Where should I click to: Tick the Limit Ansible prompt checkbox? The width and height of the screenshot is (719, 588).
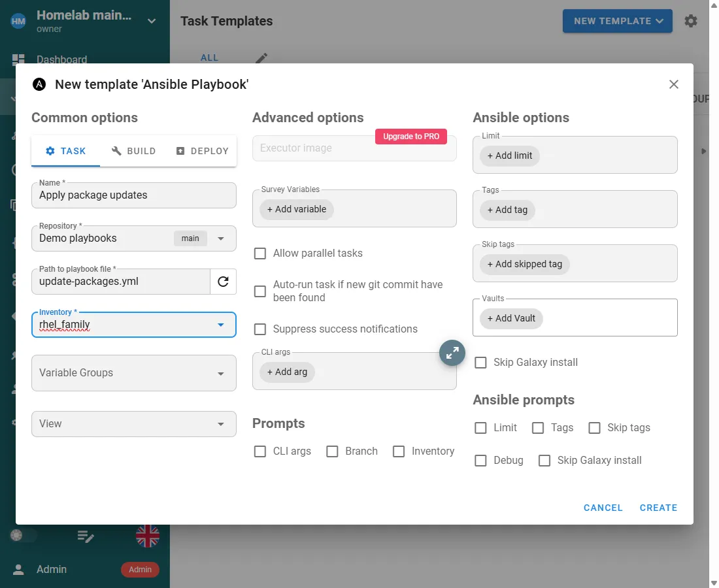click(x=480, y=427)
